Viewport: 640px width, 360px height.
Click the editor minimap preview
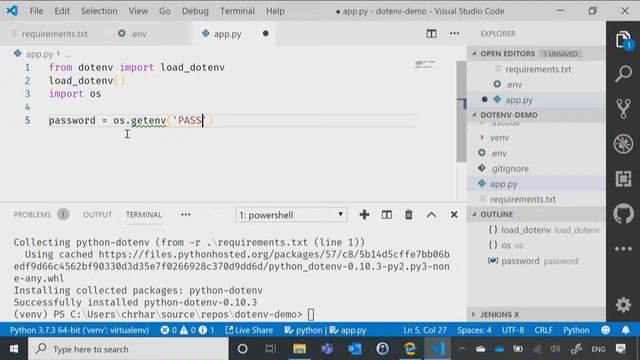(x=425, y=64)
